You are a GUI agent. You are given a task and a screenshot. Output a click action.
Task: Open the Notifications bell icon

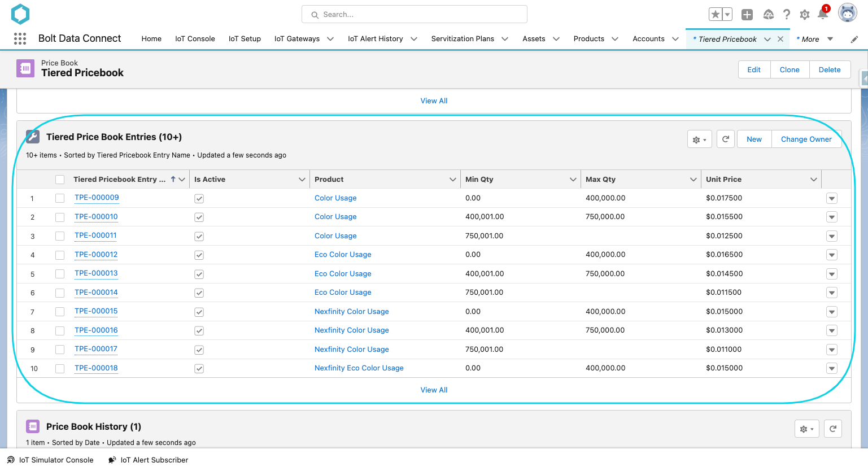[823, 14]
